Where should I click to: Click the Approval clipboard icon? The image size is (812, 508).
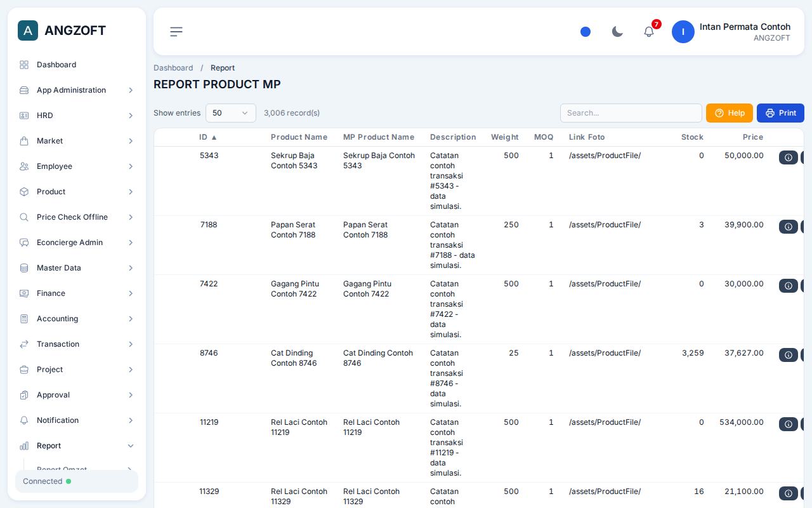point(24,395)
